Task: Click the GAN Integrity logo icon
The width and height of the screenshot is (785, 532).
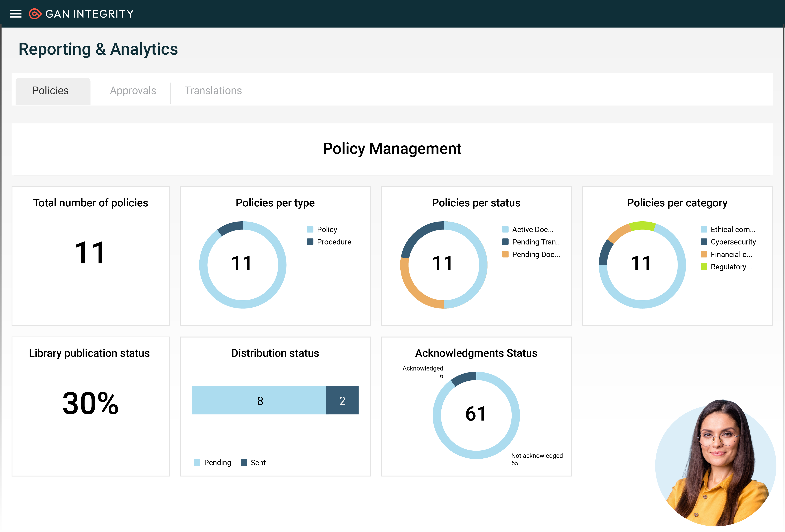Action: [x=35, y=14]
